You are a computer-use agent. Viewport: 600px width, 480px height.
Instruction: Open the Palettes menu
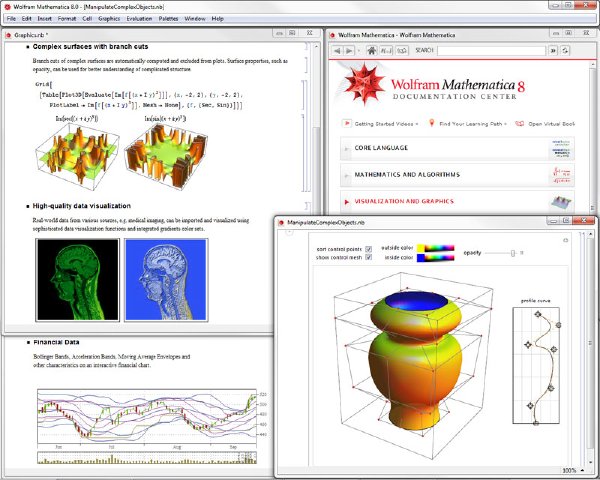[x=168, y=18]
